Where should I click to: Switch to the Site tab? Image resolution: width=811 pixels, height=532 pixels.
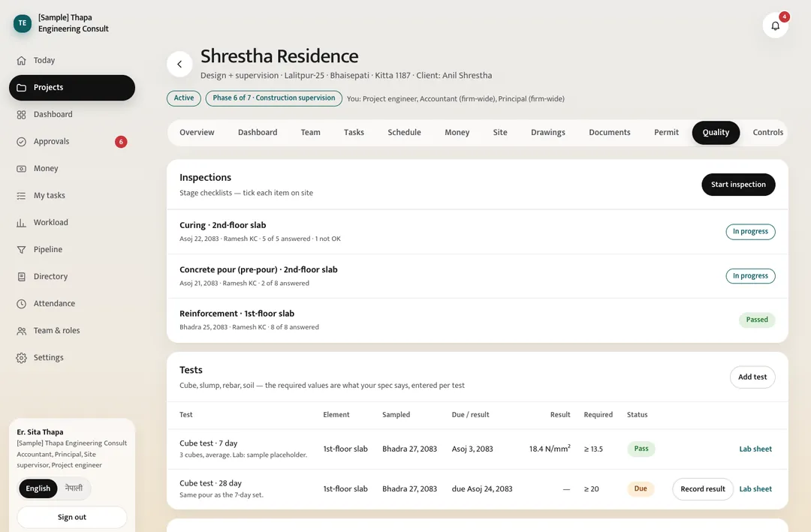click(x=500, y=132)
